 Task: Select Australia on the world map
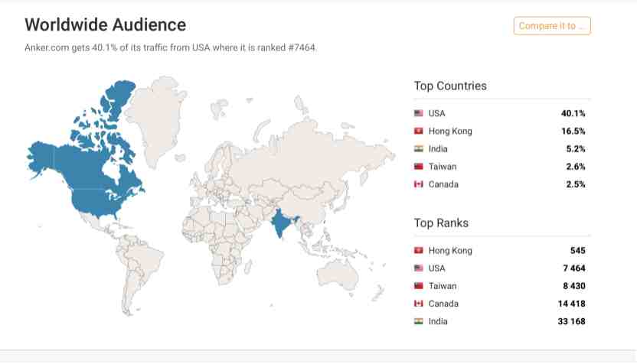point(337,274)
